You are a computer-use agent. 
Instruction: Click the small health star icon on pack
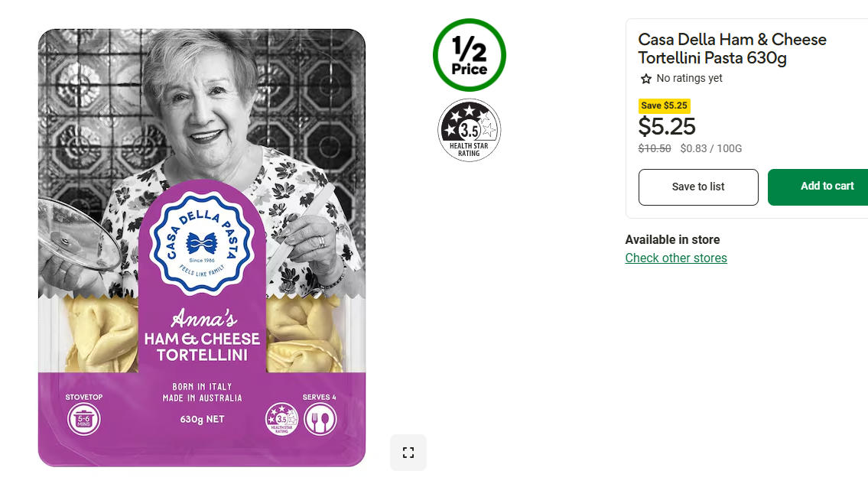coord(281,419)
